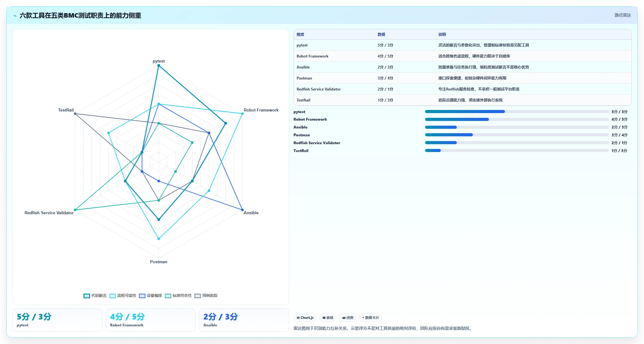The height and width of the screenshot is (344, 644).
Task: Select the 进度 chip
Action: click(x=348, y=318)
